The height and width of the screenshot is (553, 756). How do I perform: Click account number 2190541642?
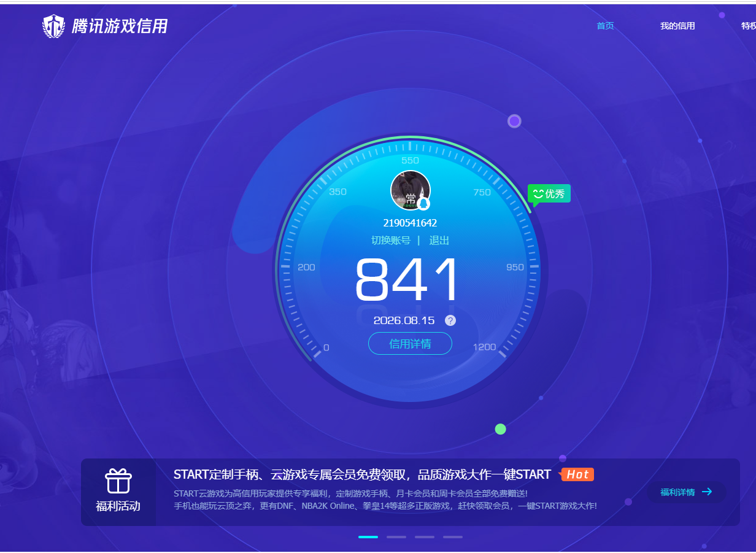click(x=410, y=223)
